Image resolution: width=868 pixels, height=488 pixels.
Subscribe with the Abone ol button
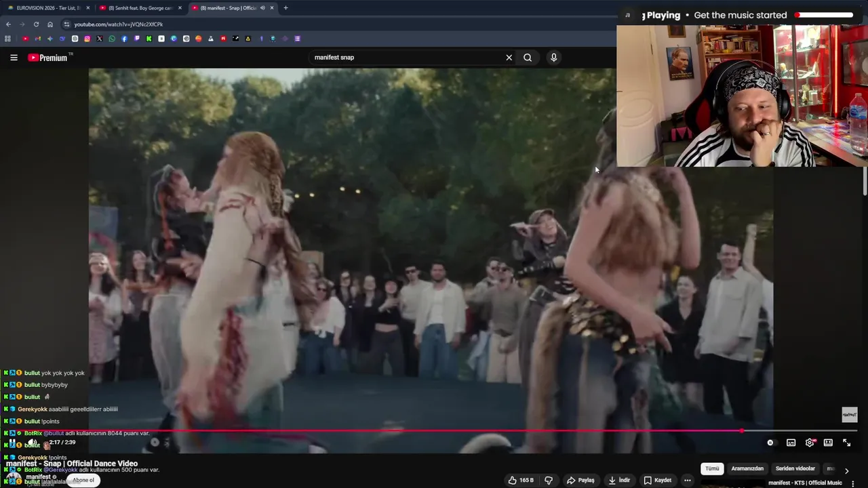pyautogui.click(x=83, y=480)
